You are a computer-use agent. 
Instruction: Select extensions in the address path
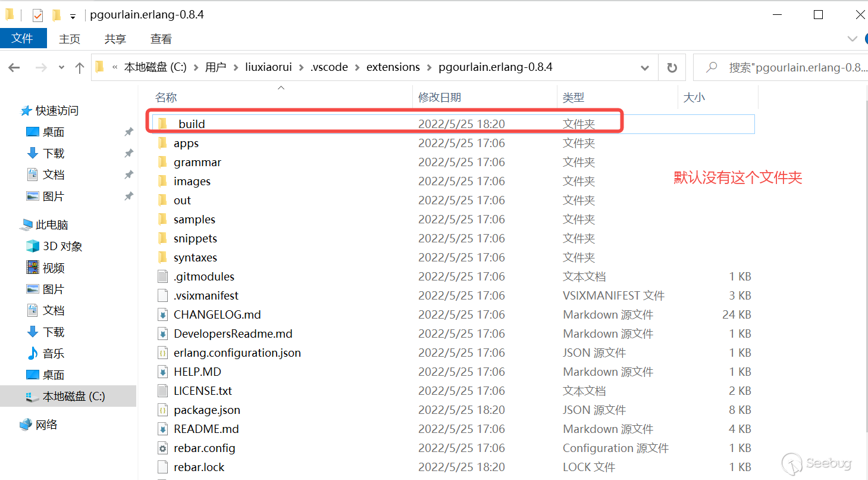393,67
